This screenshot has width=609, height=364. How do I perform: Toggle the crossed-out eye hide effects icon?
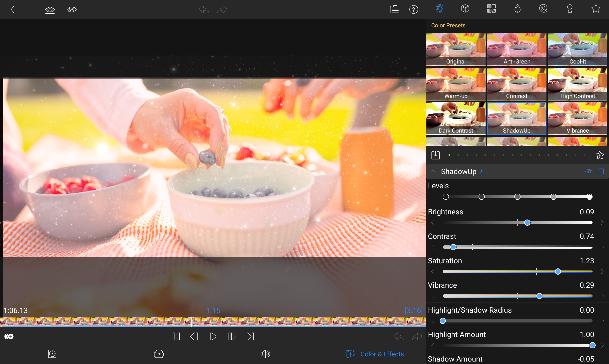[x=72, y=10]
